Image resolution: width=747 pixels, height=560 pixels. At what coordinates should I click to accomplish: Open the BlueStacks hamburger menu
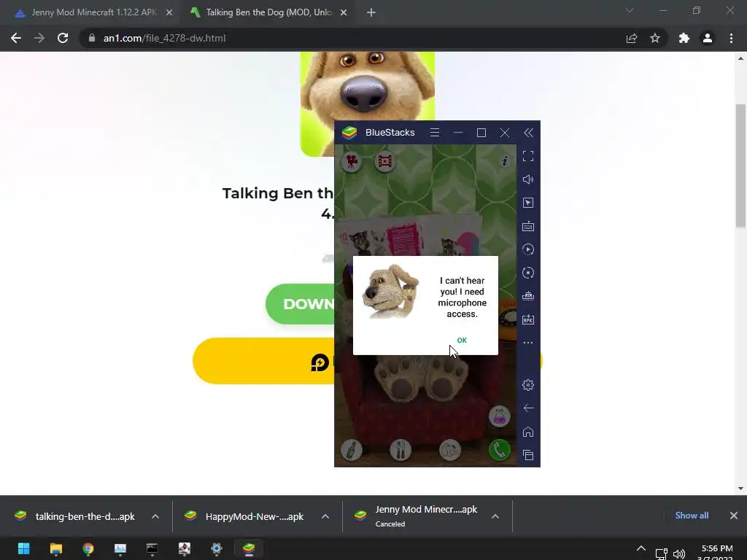point(435,133)
